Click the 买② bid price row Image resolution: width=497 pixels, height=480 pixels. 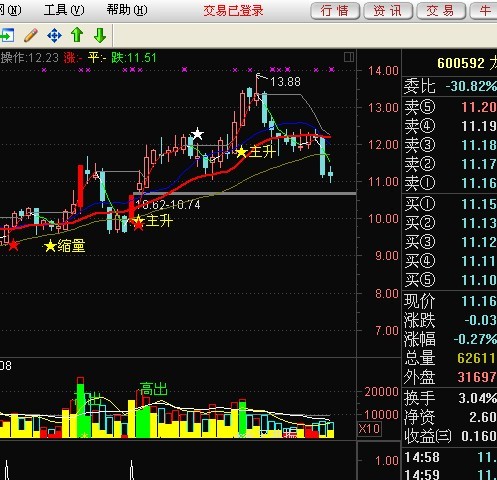pyautogui.click(x=450, y=223)
